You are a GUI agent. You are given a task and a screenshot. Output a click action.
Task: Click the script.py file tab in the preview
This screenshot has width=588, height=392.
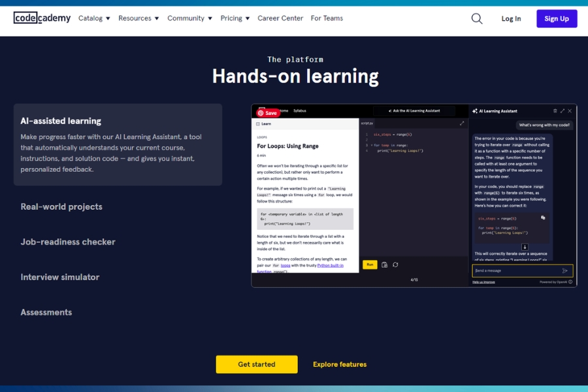point(367,123)
